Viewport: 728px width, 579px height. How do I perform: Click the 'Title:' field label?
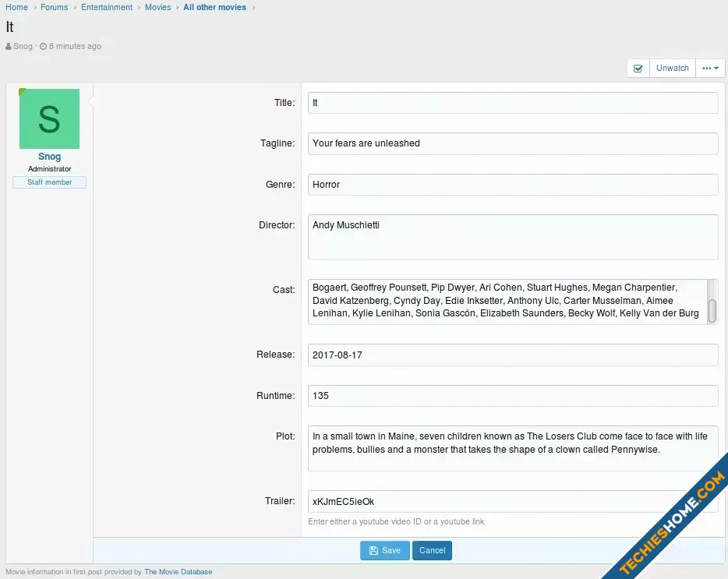[x=284, y=103]
